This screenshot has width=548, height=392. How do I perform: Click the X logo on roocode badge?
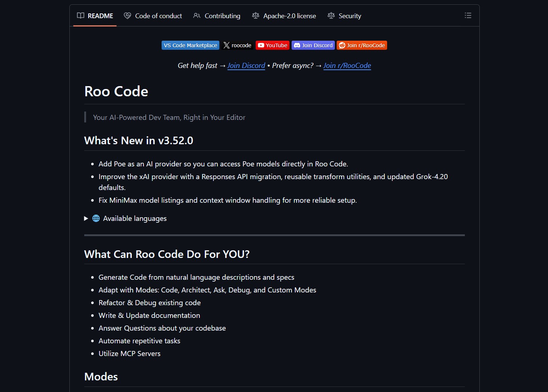pyautogui.click(x=227, y=45)
